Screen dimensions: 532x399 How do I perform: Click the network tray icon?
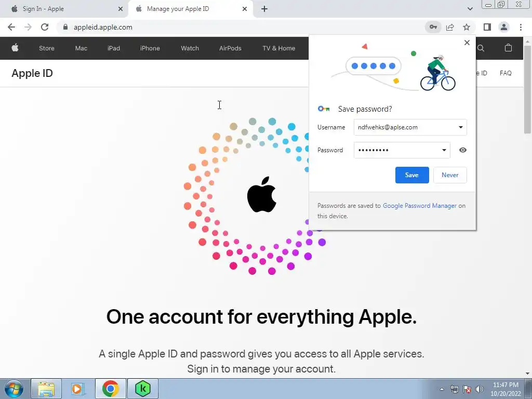[454, 389]
